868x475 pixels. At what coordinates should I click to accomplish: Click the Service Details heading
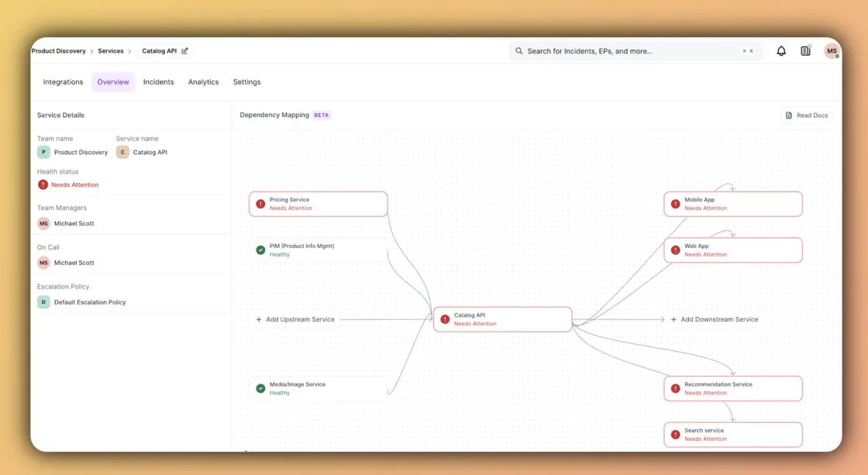pos(61,115)
